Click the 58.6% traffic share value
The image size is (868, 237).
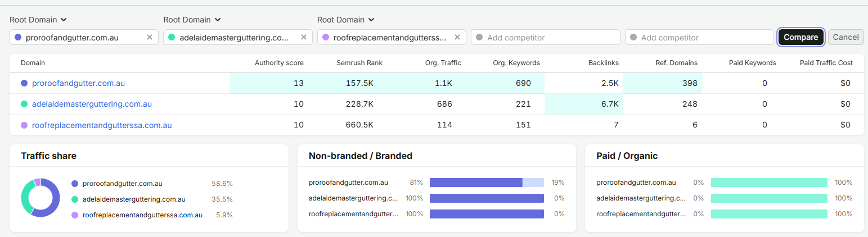222,184
